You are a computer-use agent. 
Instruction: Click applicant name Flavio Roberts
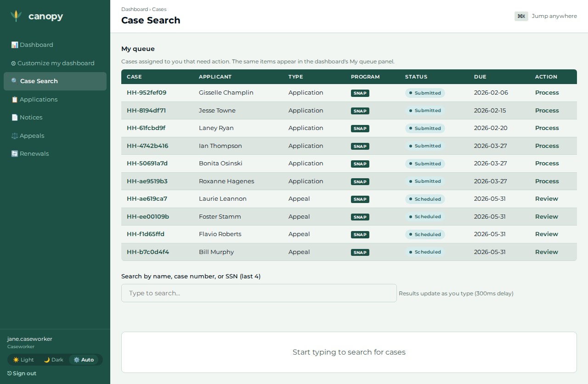click(220, 234)
